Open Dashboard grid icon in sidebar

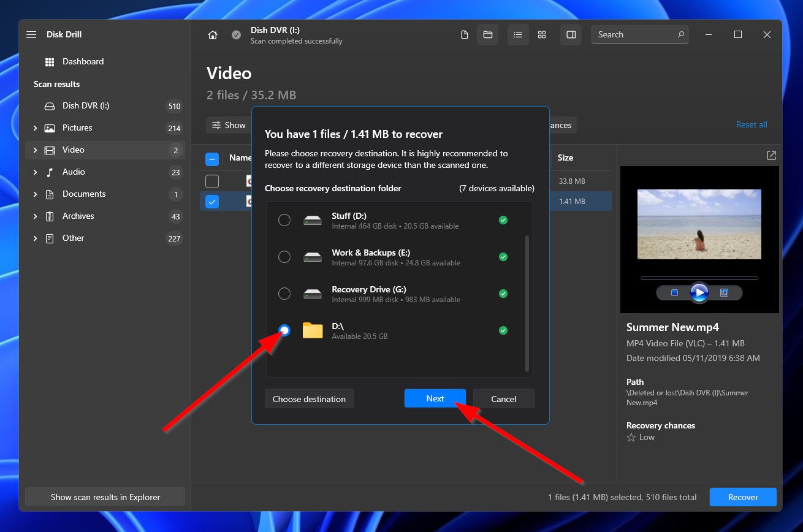coord(50,62)
